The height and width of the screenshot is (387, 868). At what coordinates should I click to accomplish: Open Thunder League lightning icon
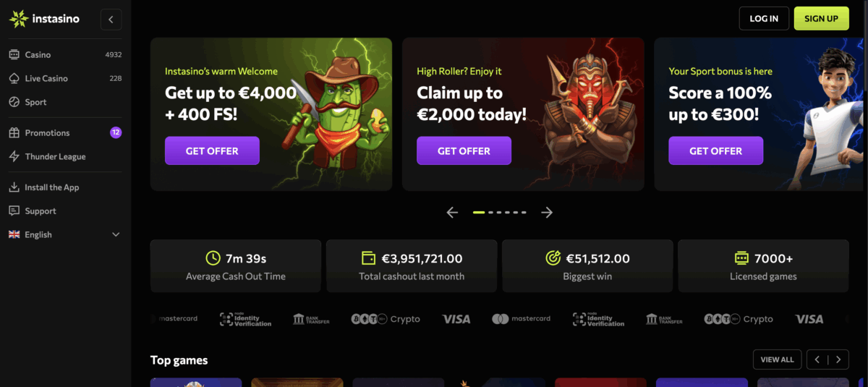(14, 156)
